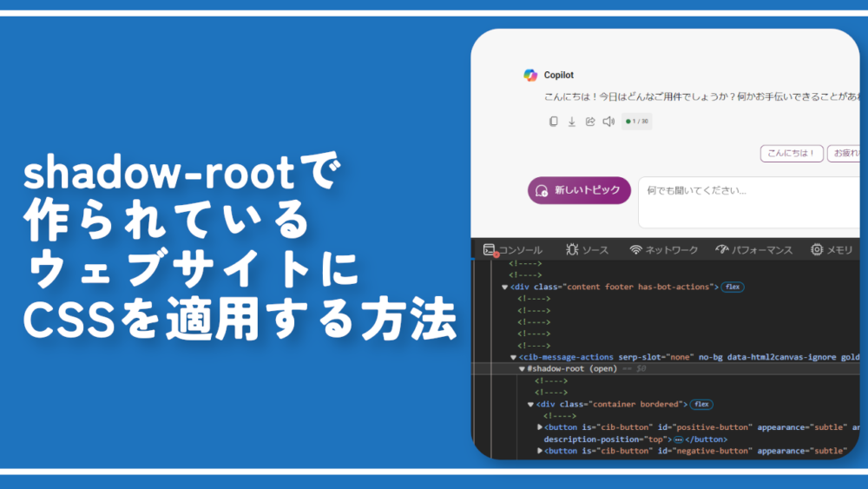Open the パフォーマンス DevTools tab
868x489 pixels.
point(753,250)
